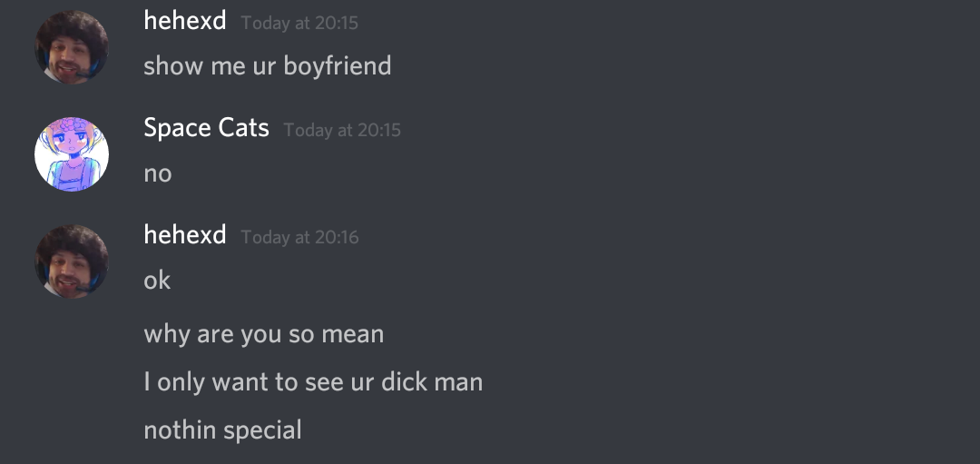Select the 'no' reply from Space Cats
This screenshot has height=464, width=980.
(158, 173)
